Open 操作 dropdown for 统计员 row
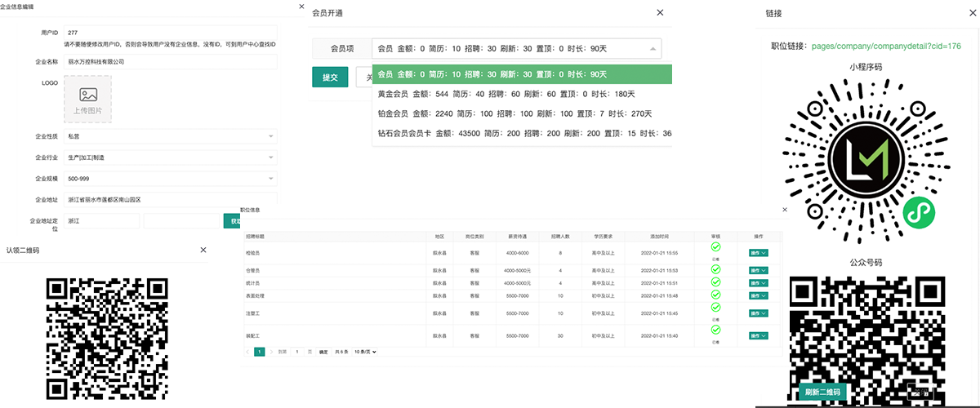Image resolution: width=980 pixels, height=408 pixels. coord(758,282)
